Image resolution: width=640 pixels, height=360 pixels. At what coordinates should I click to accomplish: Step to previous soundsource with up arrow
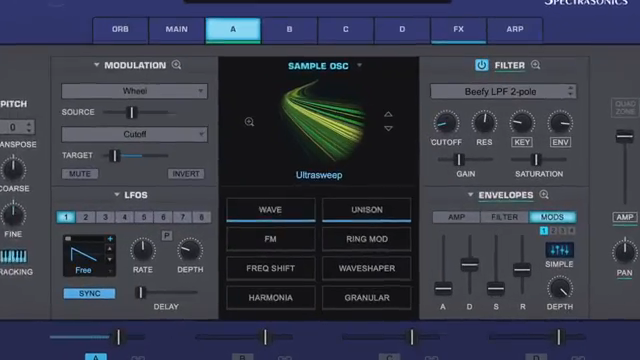tap(388, 114)
